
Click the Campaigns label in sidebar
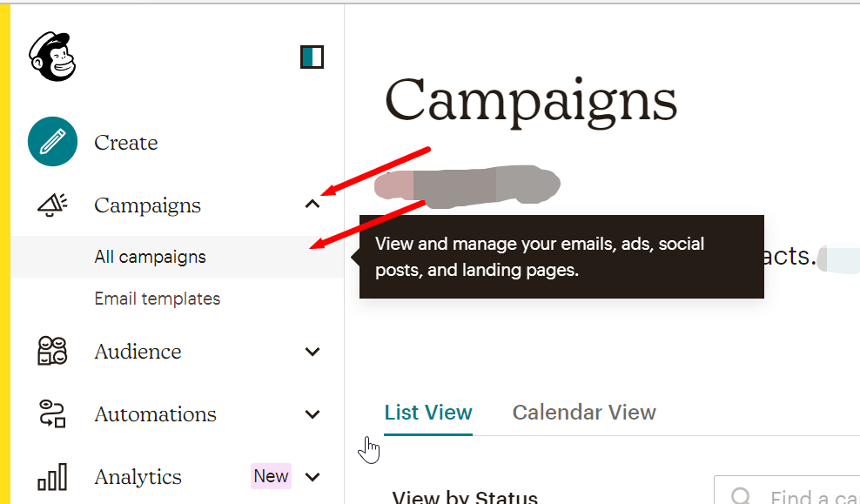pos(147,205)
